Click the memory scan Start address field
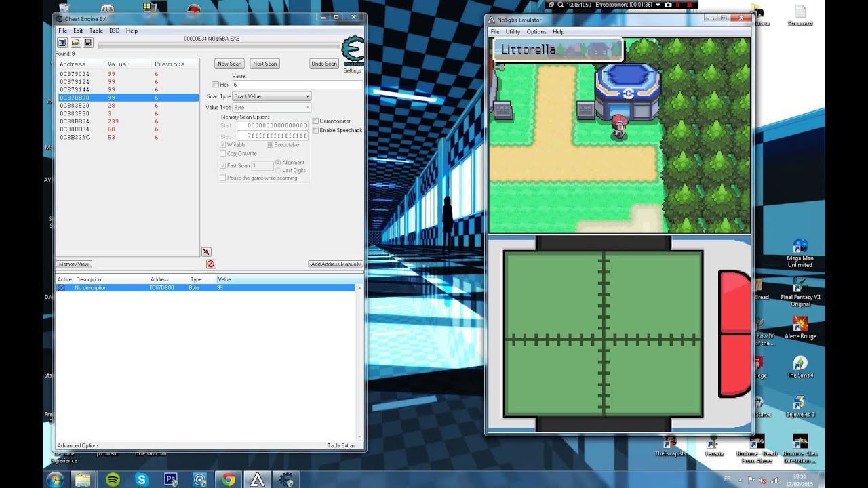This screenshot has height=488, width=868. 273,126
